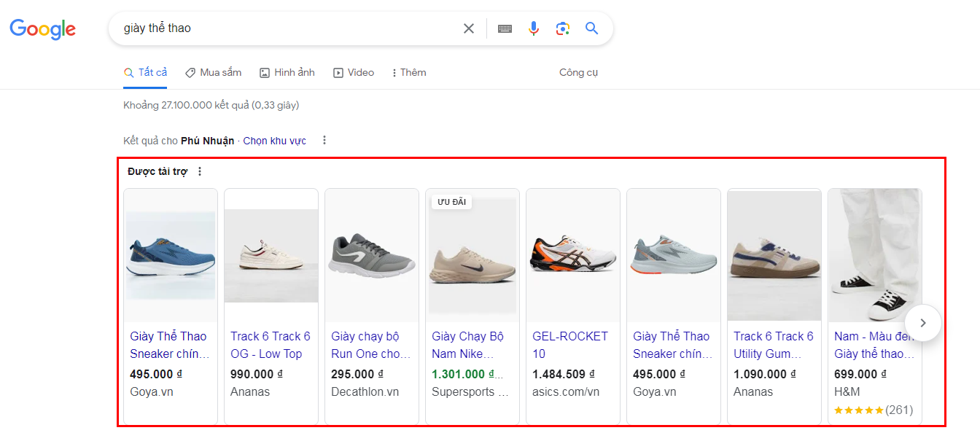Open the Được tài trợ three-dot menu
Image resolution: width=980 pixels, height=441 pixels.
click(x=200, y=172)
